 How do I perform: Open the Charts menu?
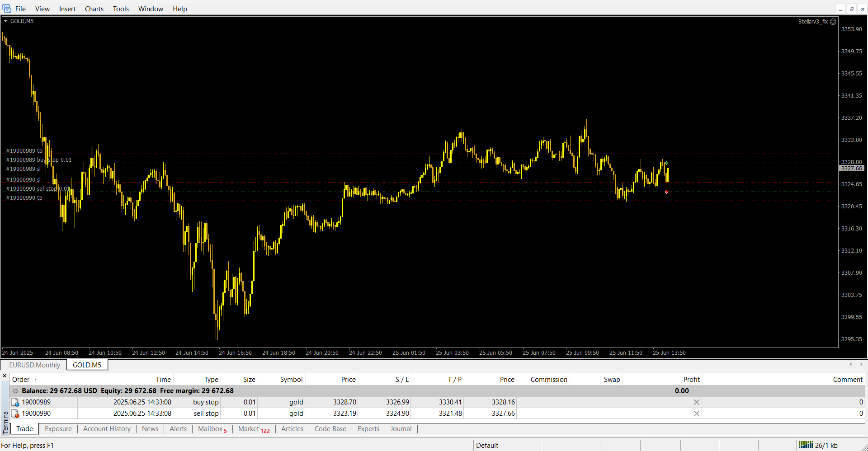point(94,9)
